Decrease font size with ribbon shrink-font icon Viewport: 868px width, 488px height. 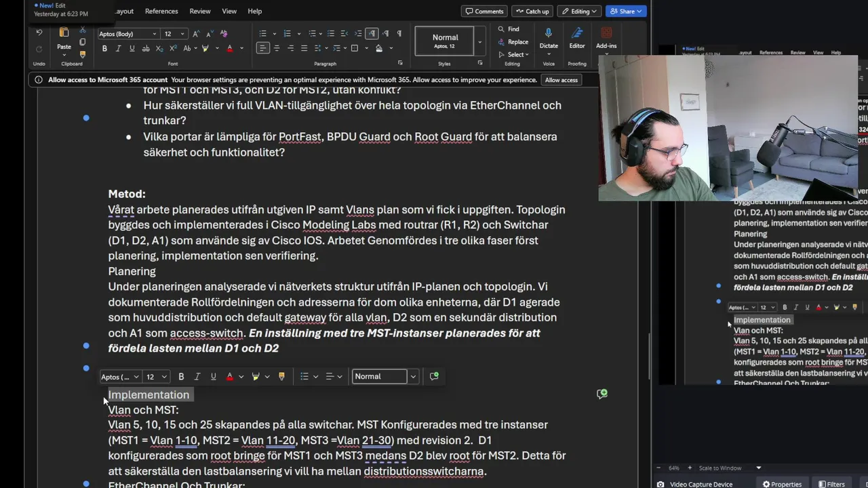(x=210, y=34)
